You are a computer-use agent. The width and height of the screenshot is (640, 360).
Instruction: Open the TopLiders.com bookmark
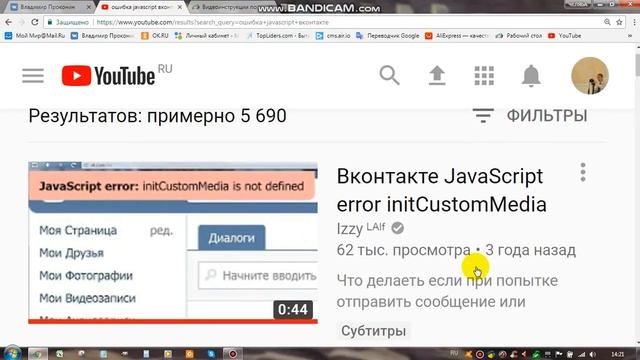(x=278, y=36)
